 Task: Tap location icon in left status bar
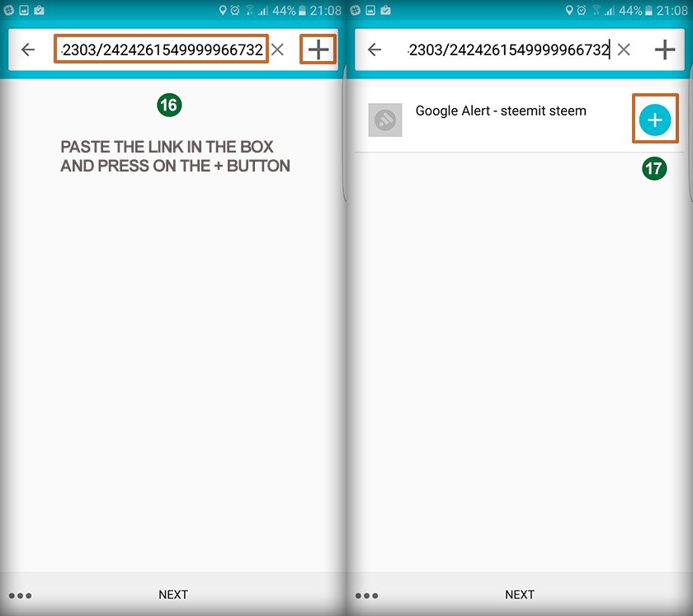tap(223, 10)
